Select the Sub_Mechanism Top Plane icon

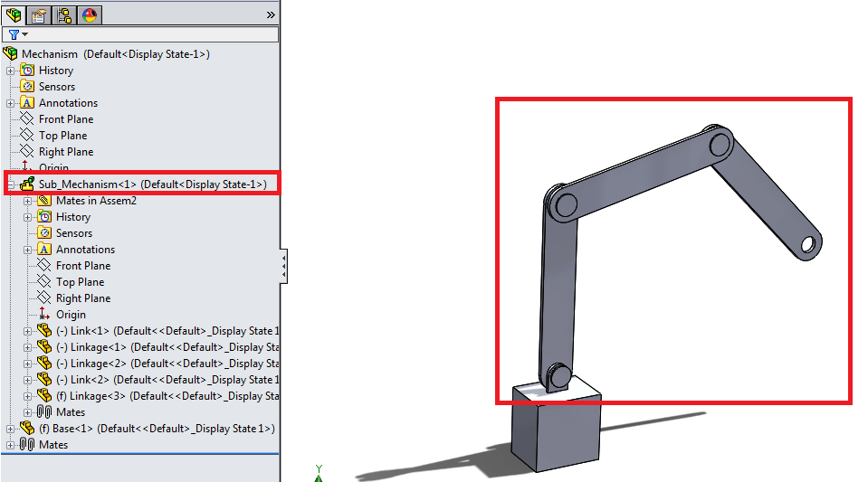[44, 281]
